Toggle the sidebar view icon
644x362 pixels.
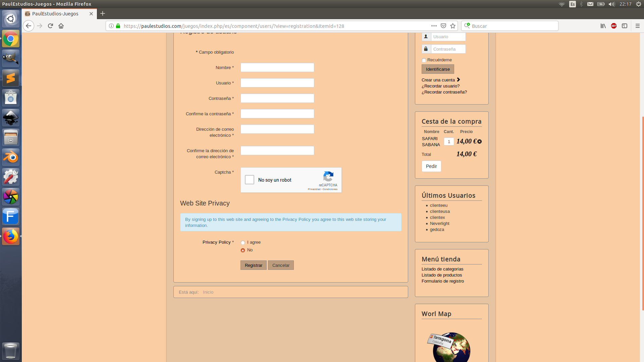click(625, 26)
